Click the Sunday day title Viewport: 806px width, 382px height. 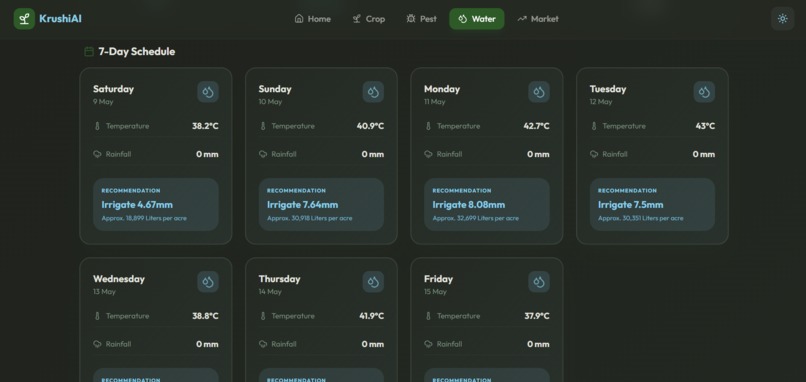click(x=275, y=89)
